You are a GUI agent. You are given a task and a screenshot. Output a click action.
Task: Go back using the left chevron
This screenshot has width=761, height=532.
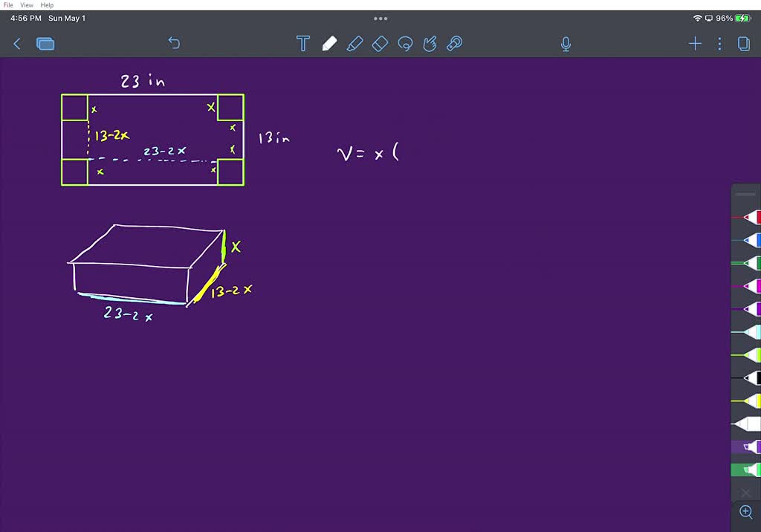16,44
